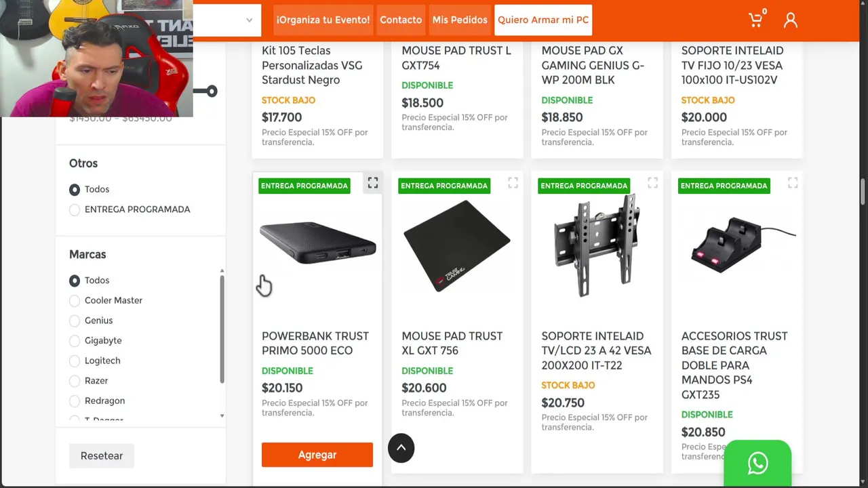Select the Cooler Master brand filter
Viewport: 868px width, 488px height.
(x=75, y=300)
